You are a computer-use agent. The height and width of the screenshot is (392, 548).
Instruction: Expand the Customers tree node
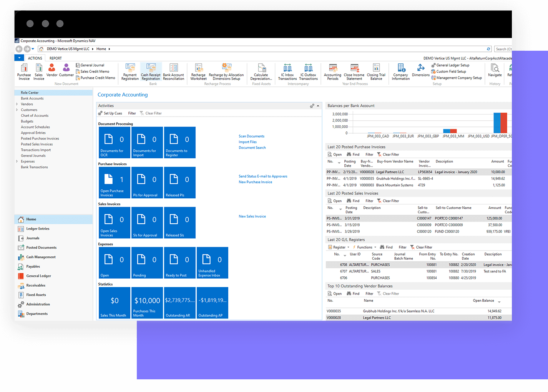pos(17,110)
